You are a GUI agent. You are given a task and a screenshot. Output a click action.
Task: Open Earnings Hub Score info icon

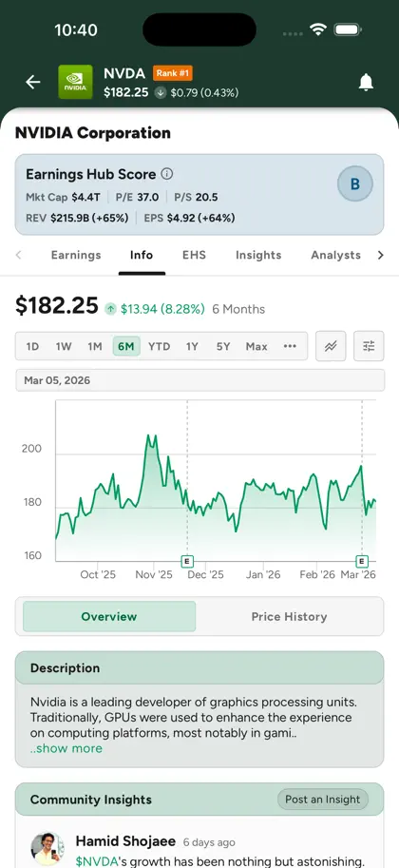[167, 174]
